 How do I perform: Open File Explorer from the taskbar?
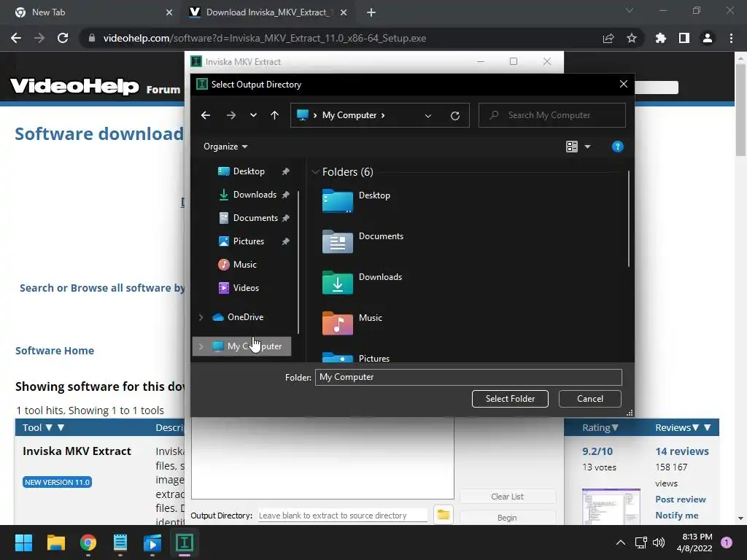click(x=55, y=542)
